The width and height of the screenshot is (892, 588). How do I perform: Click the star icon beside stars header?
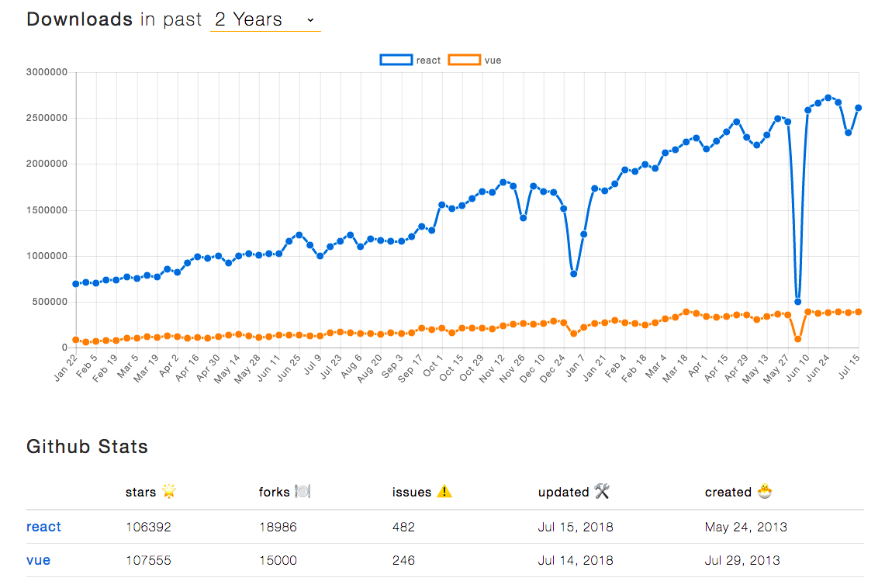pos(169,491)
